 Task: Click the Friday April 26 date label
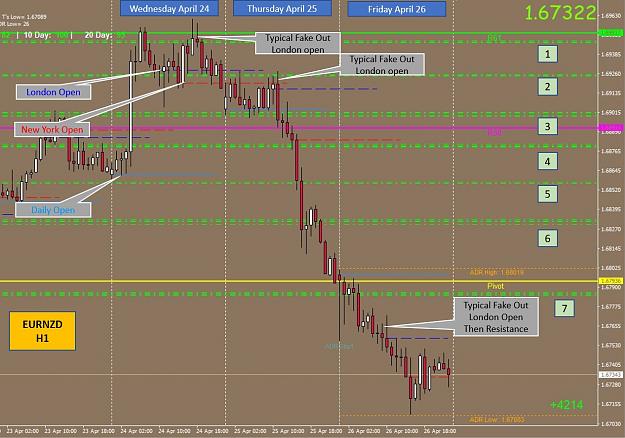click(x=397, y=9)
